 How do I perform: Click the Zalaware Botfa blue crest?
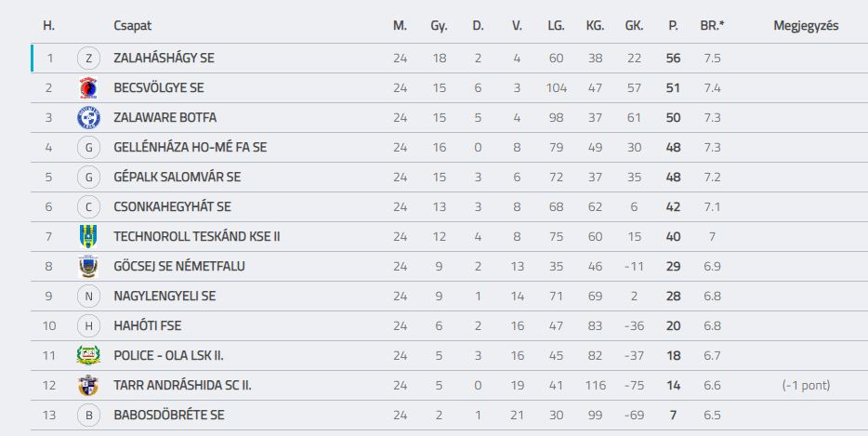click(x=88, y=117)
